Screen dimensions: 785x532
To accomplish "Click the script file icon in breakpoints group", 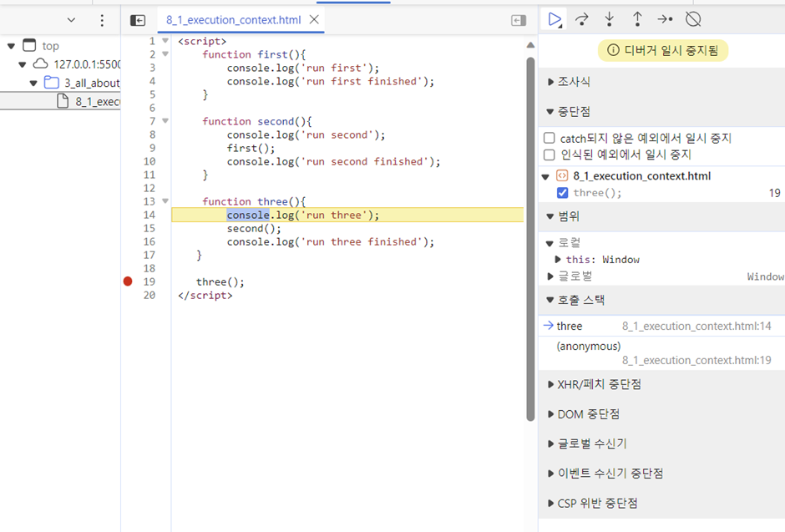I will point(562,175).
